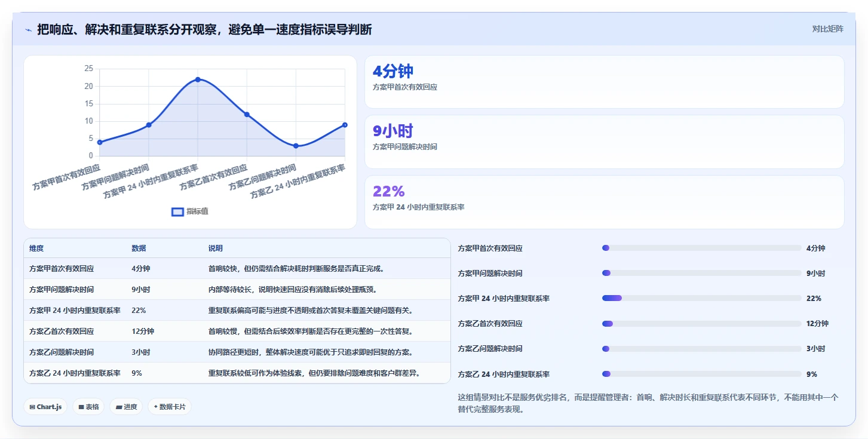
Task: Click the 维度 column header
Action: [x=36, y=248]
